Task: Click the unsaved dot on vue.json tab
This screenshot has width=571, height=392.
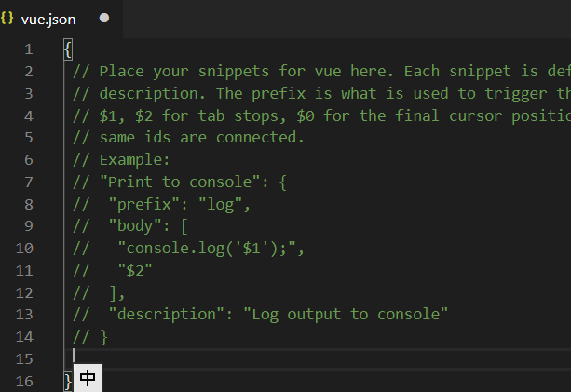Action: click(x=103, y=18)
